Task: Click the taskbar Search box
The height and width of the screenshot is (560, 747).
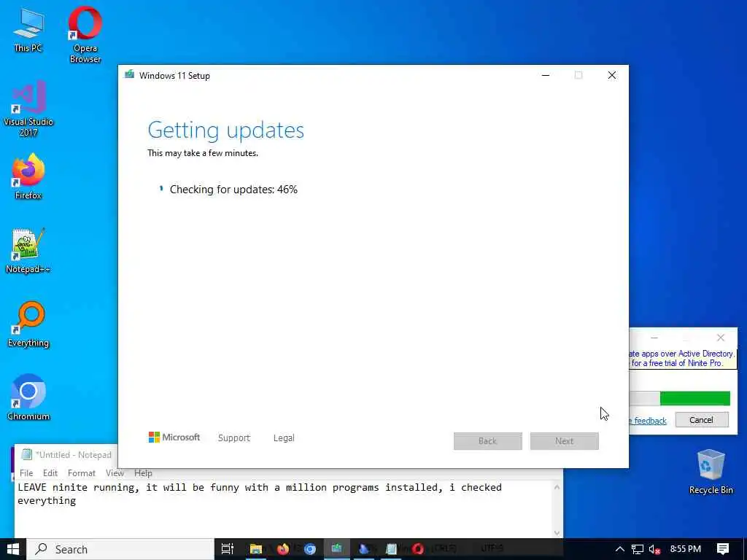Action: tap(120, 549)
